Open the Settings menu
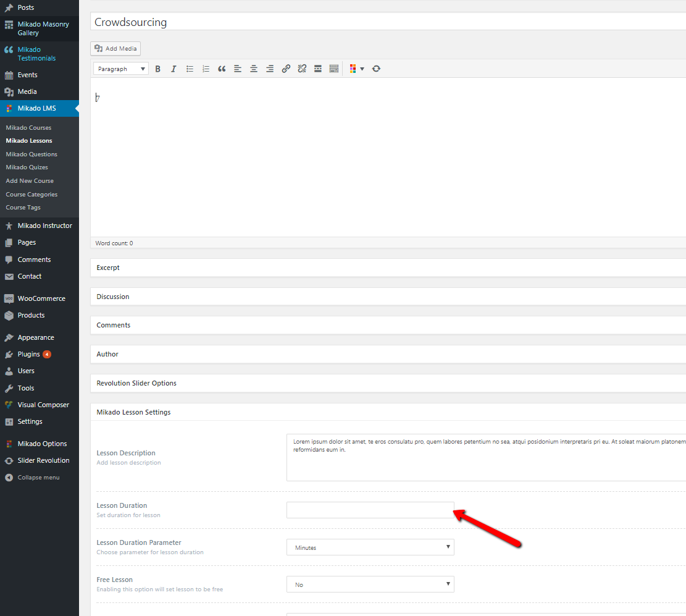Screen dimensions: 686x616 click(40, 421)
